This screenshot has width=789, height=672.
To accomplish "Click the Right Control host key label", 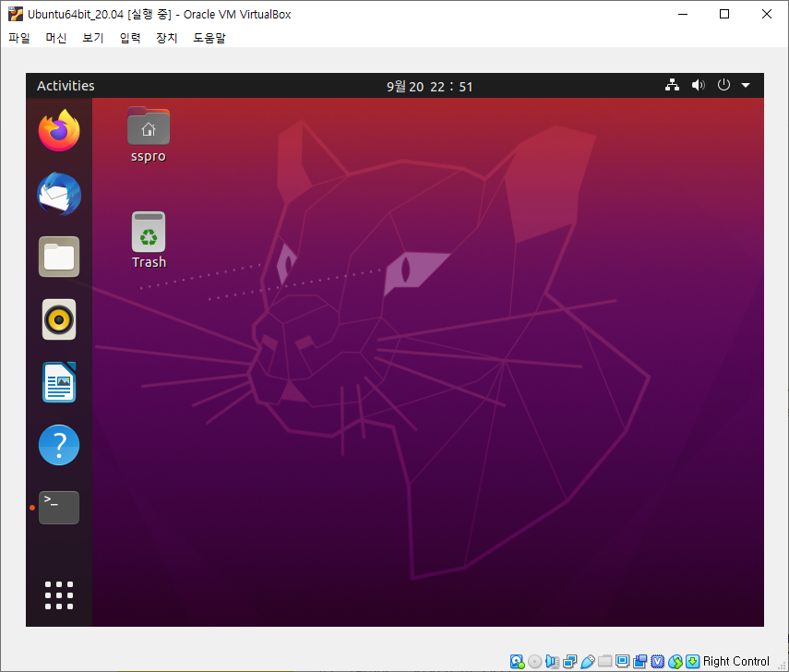I will (x=735, y=662).
